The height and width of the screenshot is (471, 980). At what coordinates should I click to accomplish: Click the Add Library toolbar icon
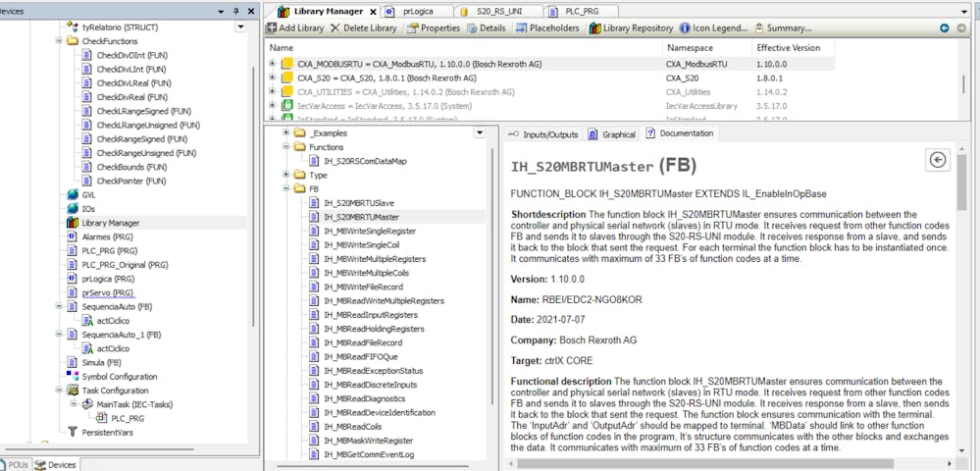pos(272,28)
